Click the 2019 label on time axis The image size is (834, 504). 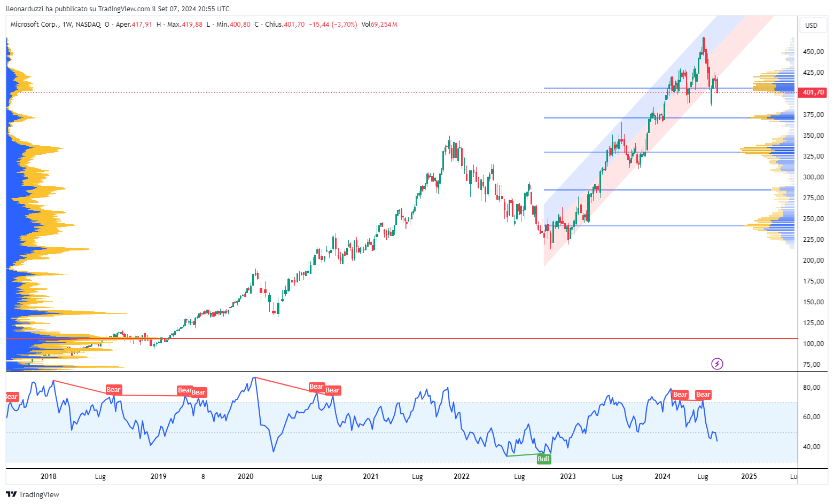point(159,477)
